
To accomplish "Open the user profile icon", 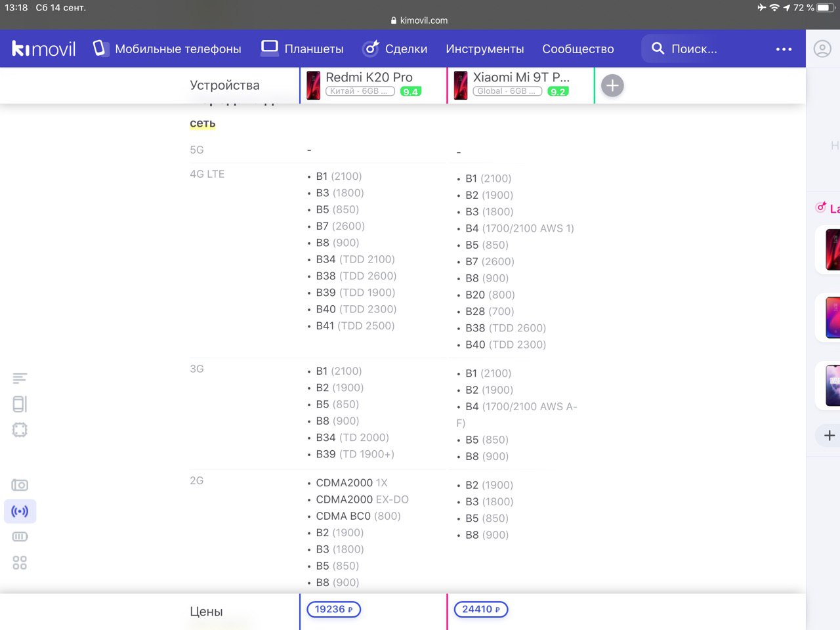I will pyautogui.click(x=822, y=49).
